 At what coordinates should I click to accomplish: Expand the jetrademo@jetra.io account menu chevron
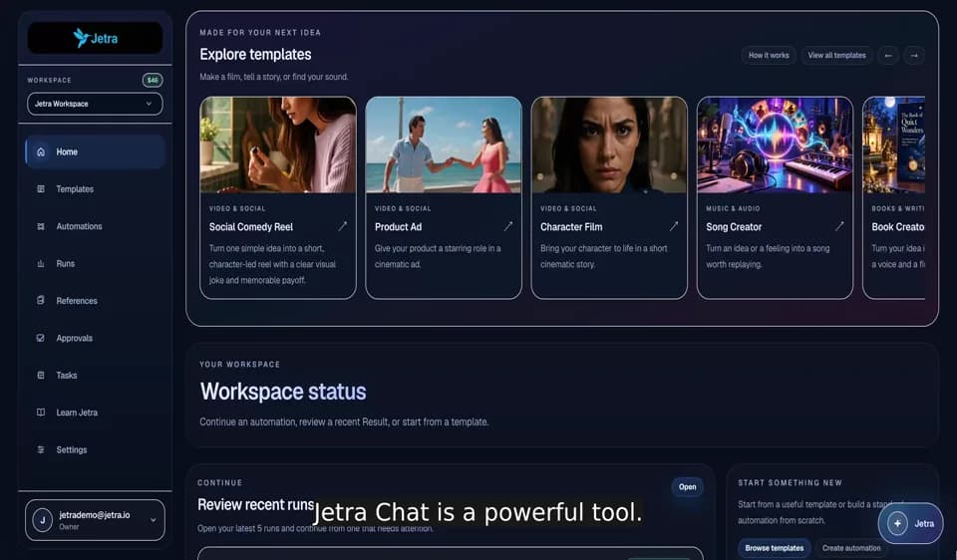pyautogui.click(x=153, y=520)
